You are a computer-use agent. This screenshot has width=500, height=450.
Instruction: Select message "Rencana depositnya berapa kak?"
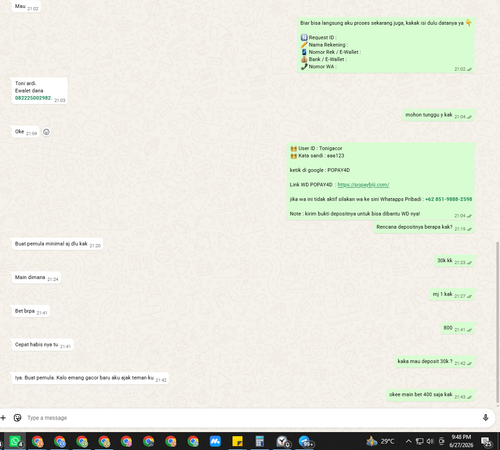[424, 227]
